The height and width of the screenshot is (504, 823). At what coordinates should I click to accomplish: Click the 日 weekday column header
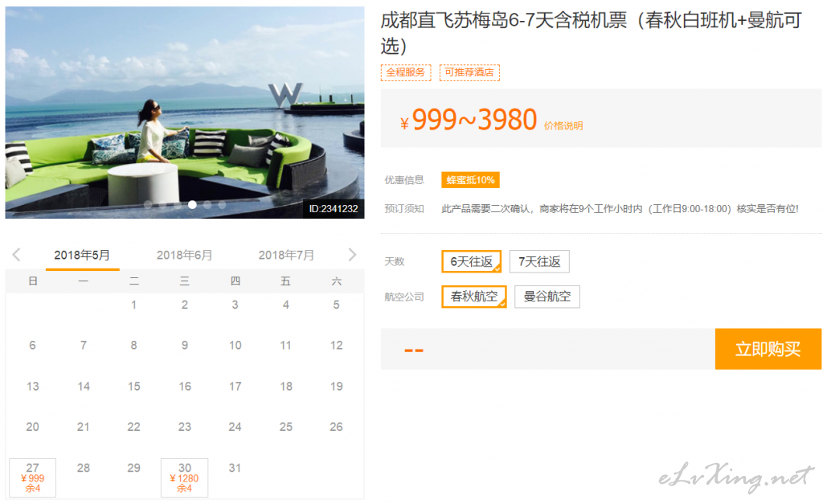click(x=32, y=281)
